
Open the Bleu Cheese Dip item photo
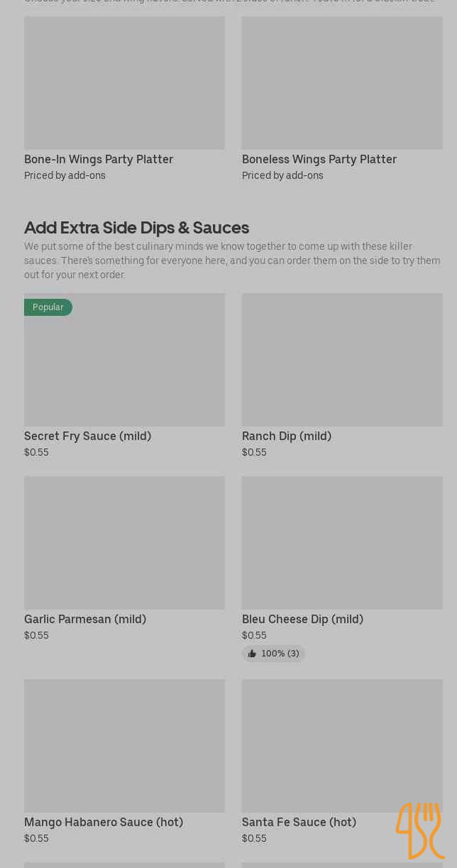point(342,543)
